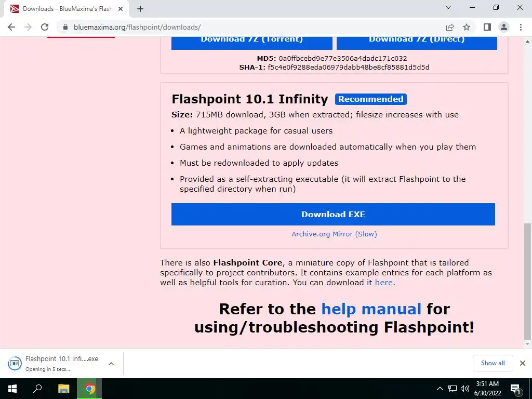Viewport: 532px width, 399px height.
Task: Open the Chrome profile avatar
Action: pyautogui.click(x=504, y=27)
